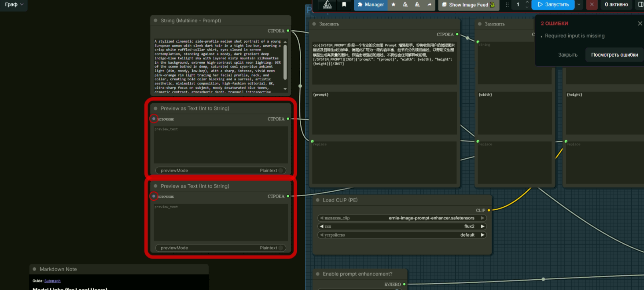
Task: Click БУЛЕВО output socket of enhancement node
Action: (x=404, y=284)
